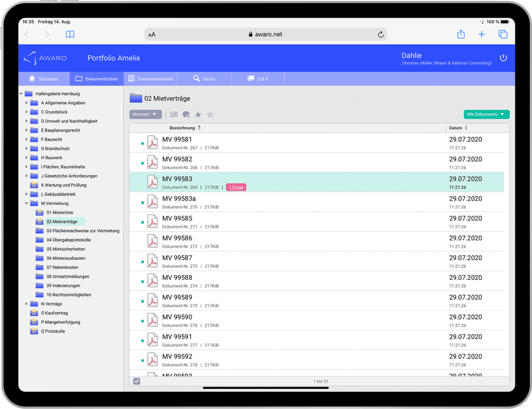Screen dimensions: 532x409
Task: Click the pink 1 Frage badge
Action: pos(236,187)
